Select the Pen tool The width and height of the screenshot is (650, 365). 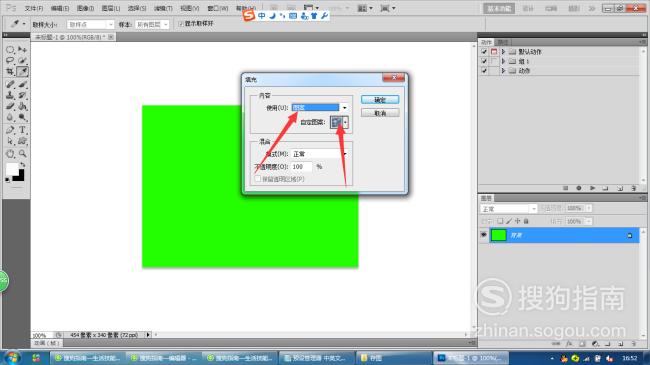[x=10, y=130]
